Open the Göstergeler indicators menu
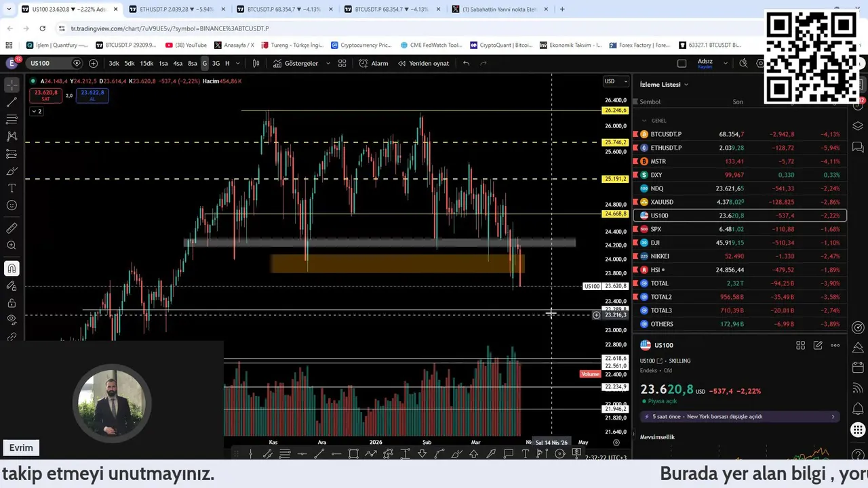This screenshot has width=868, height=488. coord(296,63)
